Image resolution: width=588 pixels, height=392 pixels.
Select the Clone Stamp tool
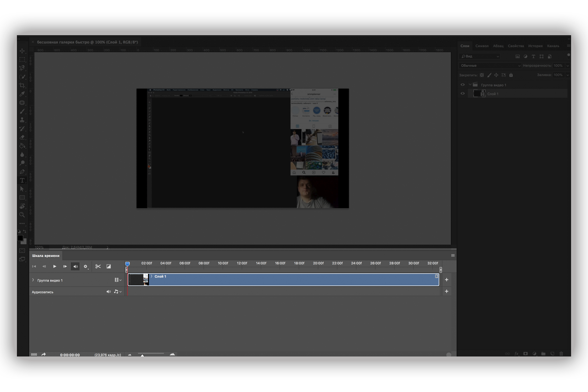pos(22,120)
